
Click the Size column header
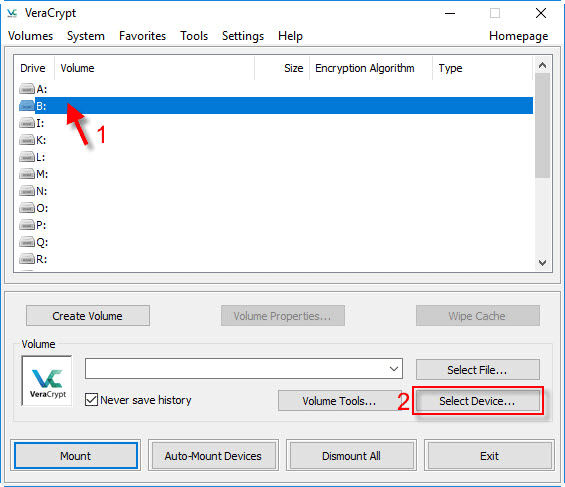(x=282, y=68)
